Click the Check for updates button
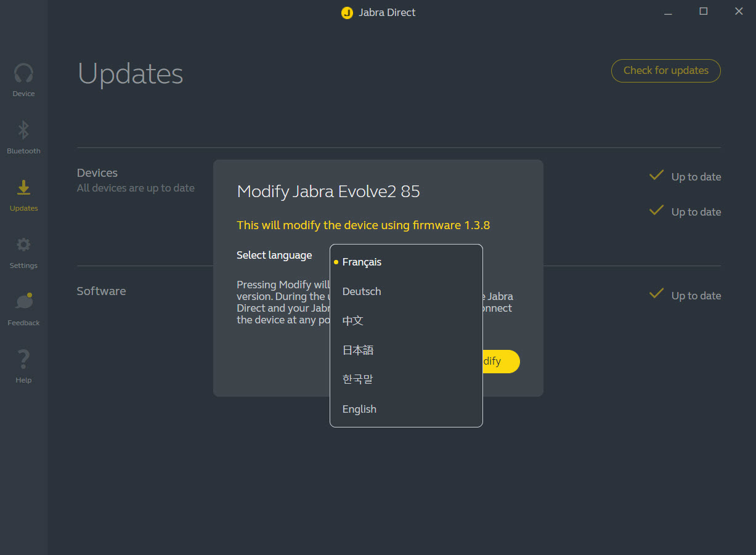756x555 pixels. tap(665, 70)
